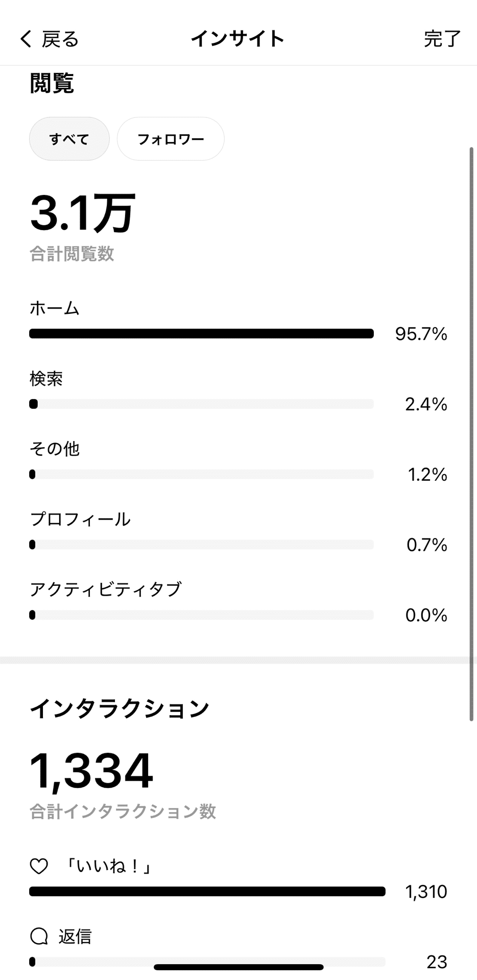Tap the home indicator bar at bottom
477x980 pixels.
(238, 967)
